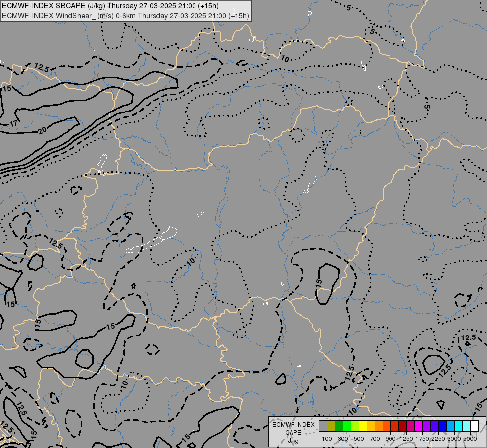Click the legend value "3000"
The height and width of the screenshot is (448, 487).
point(454,439)
